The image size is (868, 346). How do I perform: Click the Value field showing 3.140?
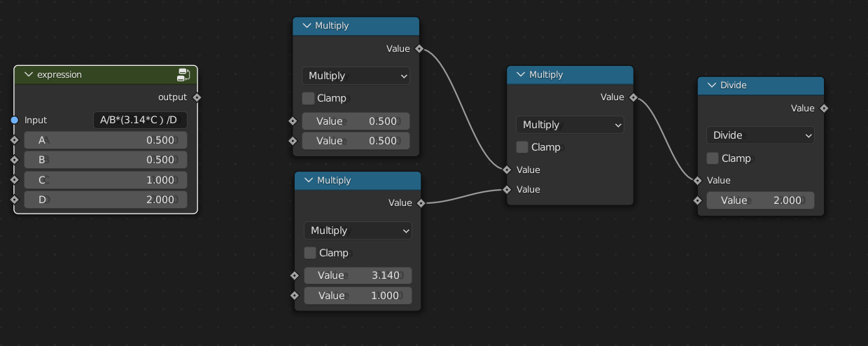[x=358, y=276]
